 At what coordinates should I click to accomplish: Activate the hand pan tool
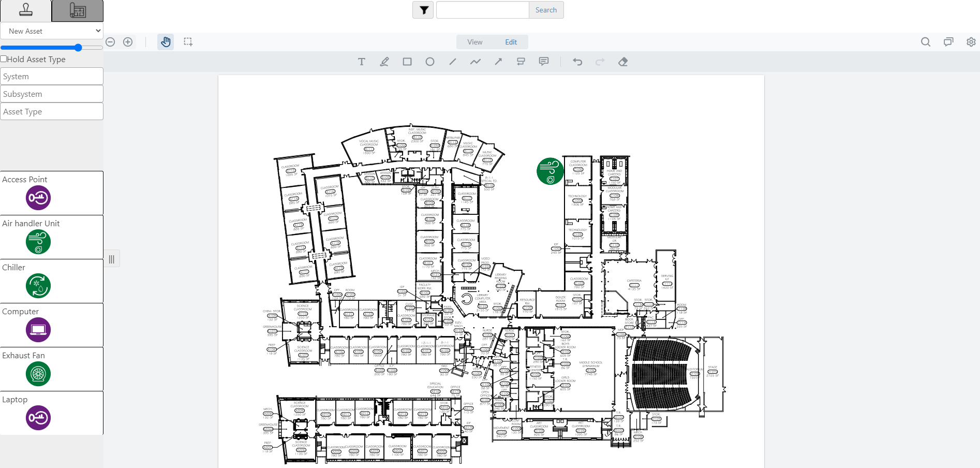[166, 42]
